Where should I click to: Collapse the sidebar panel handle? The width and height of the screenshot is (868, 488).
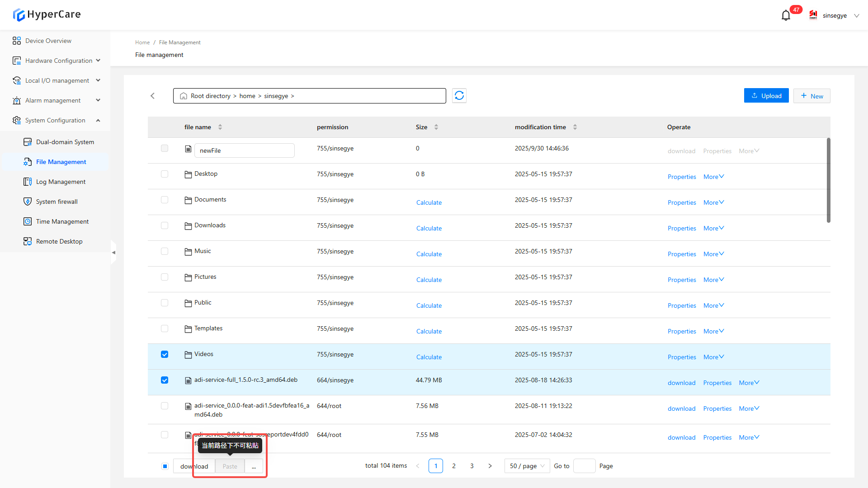click(x=113, y=253)
